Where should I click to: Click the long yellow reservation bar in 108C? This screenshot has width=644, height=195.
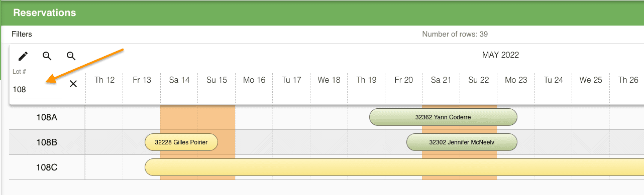(x=394, y=167)
